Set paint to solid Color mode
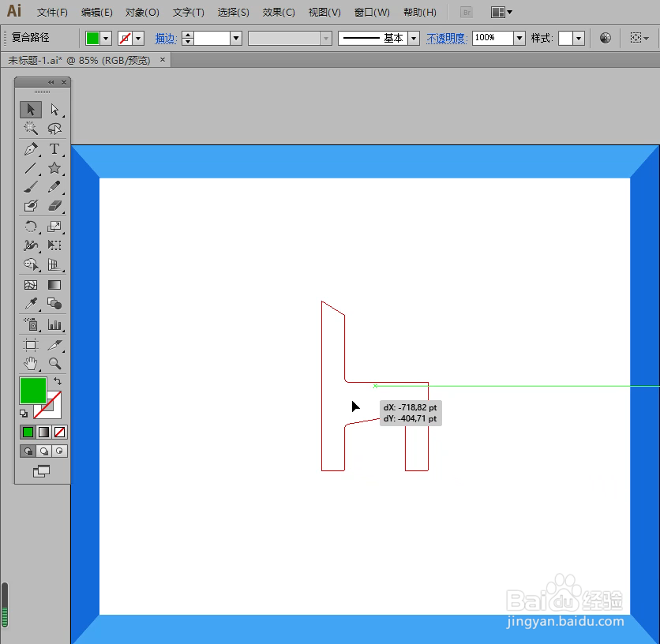 (28, 432)
